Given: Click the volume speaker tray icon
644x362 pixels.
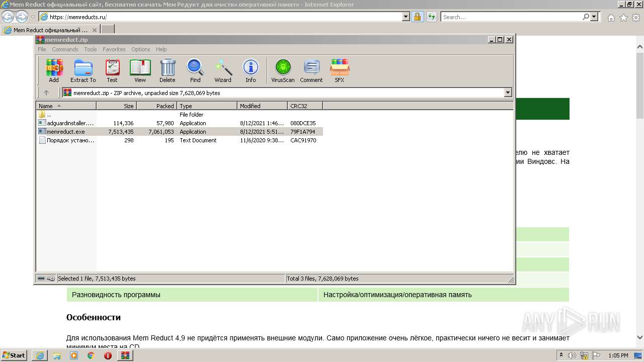Looking at the screenshot, I should [572, 355].
